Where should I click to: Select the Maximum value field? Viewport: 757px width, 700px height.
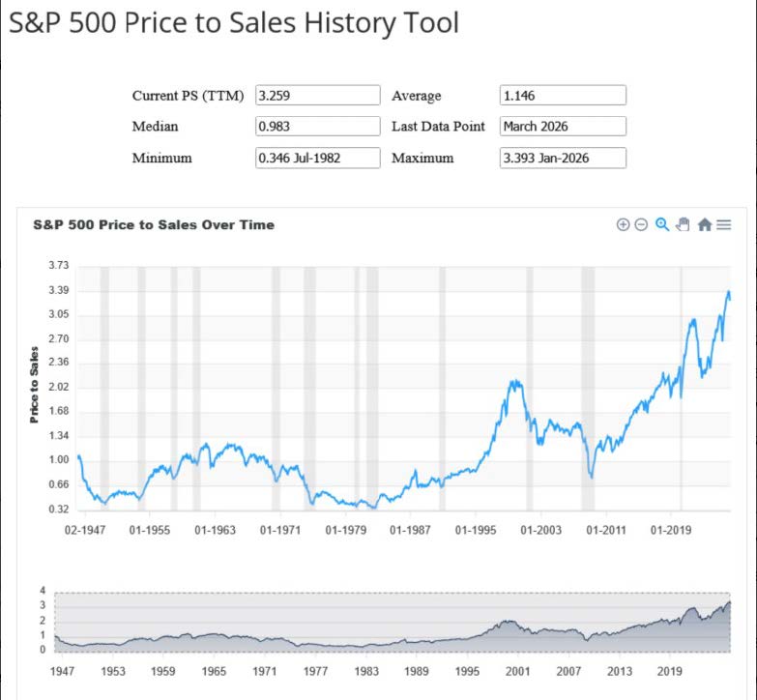pos(563,158)
